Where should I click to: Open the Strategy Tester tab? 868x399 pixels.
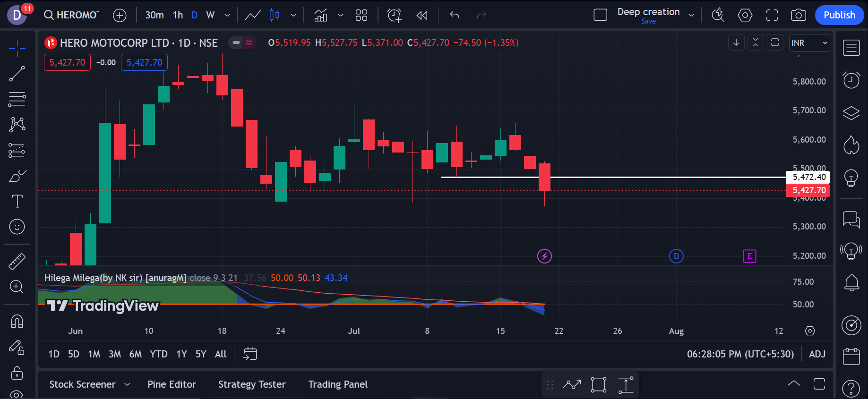pos(252,384)
